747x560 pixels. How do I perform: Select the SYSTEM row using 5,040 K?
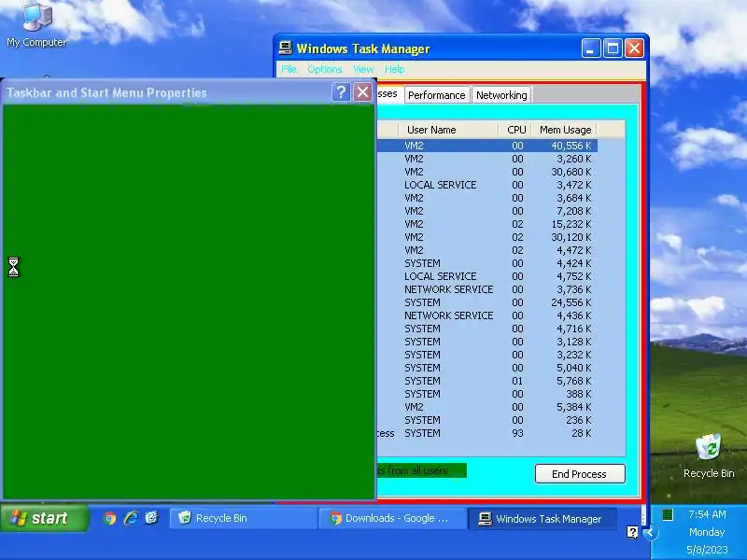click(486, 368)
